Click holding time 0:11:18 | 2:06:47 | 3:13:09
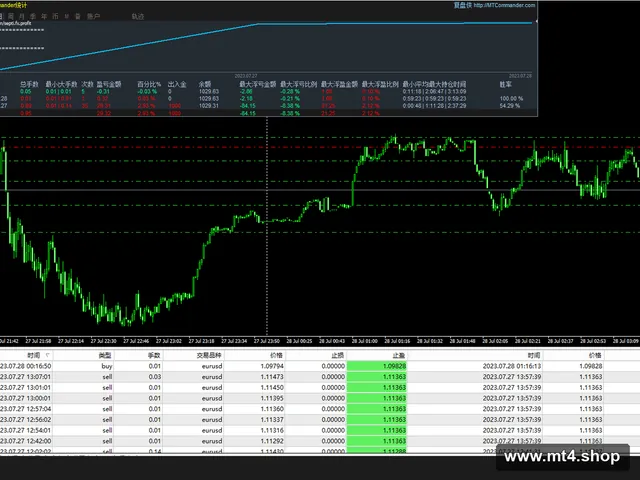The height and width of the screenshot is (480, 640). coord(434,92)
